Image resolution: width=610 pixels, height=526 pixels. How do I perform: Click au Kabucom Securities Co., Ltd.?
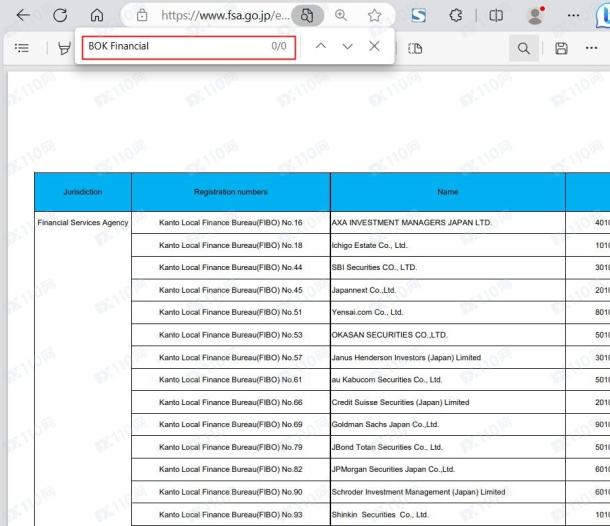pos(387,379)
